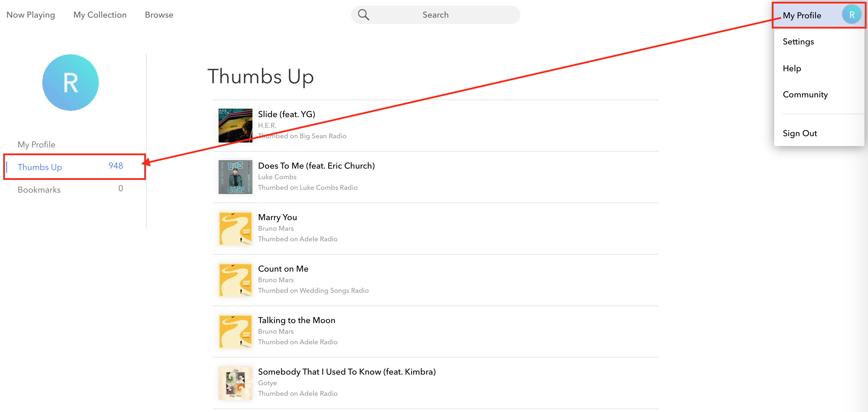The width and height of the screenshot is (868, 412).
Task: Open the album art for Slide (feat. YG)
Action: pyautogui.click(x=235, y=126)
